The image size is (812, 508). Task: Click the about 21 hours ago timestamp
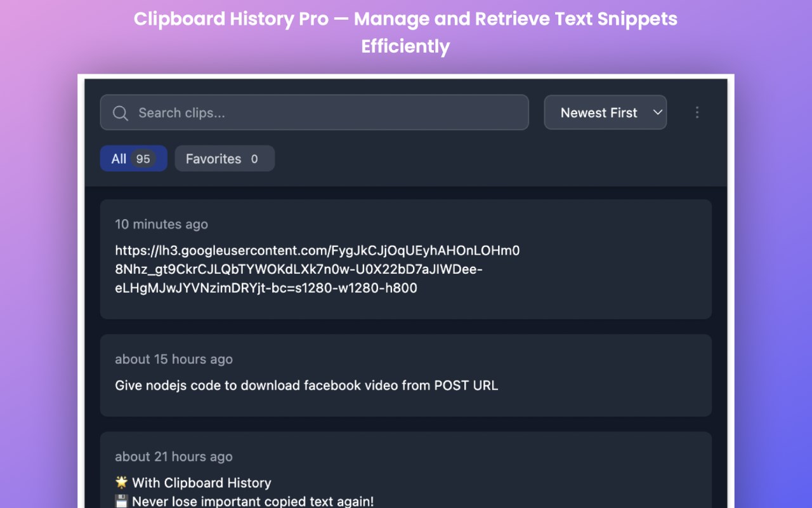pos(174,457)
